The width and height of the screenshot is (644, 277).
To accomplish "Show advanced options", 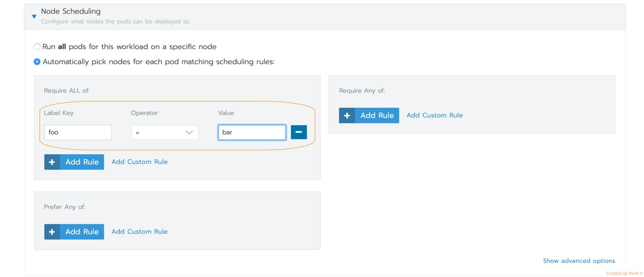I will pyautogui.click(x=578, y=261).
